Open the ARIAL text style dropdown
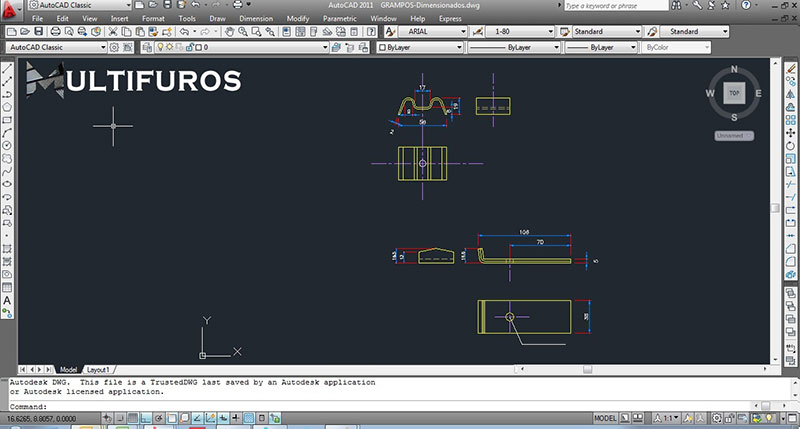Viewport: 800px width, 429px height. [430, 32]
